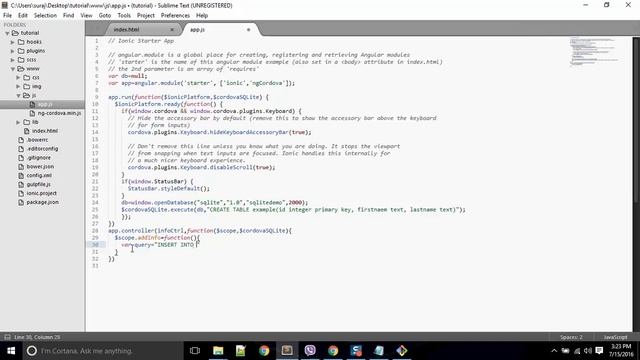Click the StatusBar.styleDefault() code line

tap(169, 189)
